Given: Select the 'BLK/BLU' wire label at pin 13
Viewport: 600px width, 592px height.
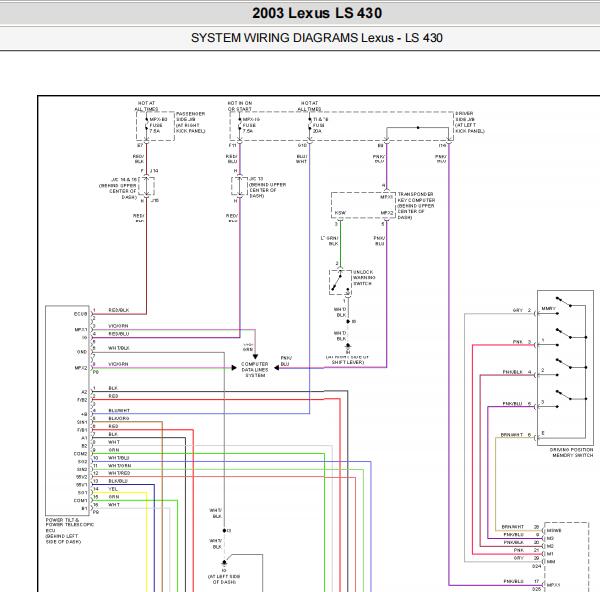Looking at the screenshot, I should pyautogui.click(x=118, y=481).
